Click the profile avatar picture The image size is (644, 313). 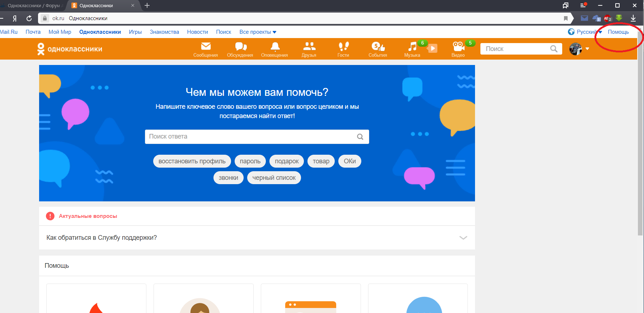click(x=575, y=49)
